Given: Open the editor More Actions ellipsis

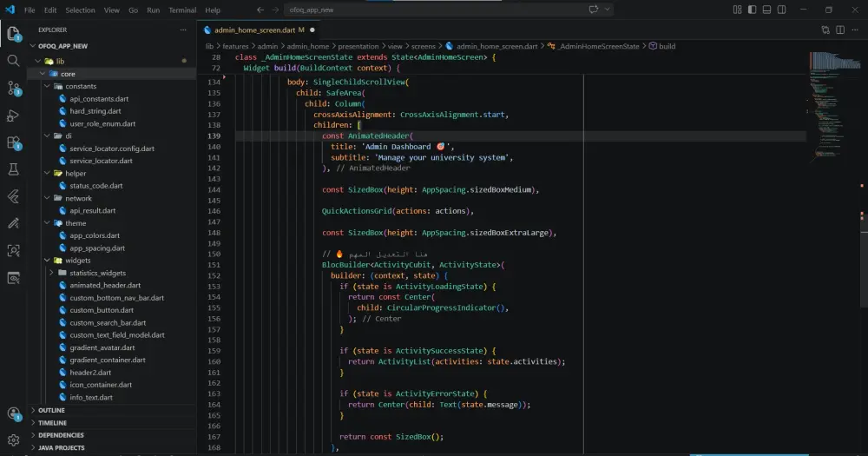Looking at the screenshot, I should (x=855, y=30).
